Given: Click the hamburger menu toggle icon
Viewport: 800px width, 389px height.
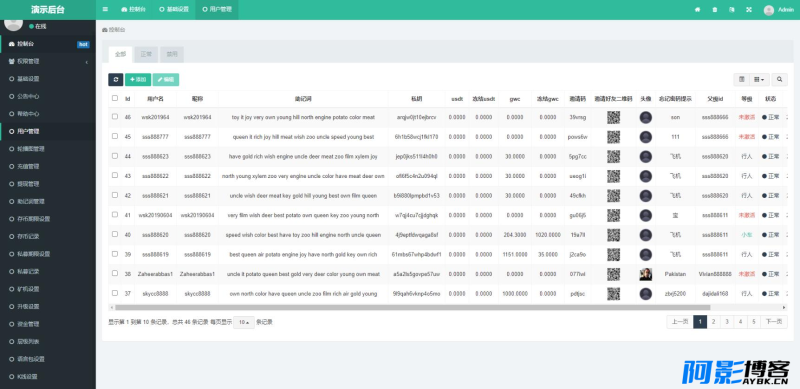Looking at the screenshot, I should pos(105,9).
